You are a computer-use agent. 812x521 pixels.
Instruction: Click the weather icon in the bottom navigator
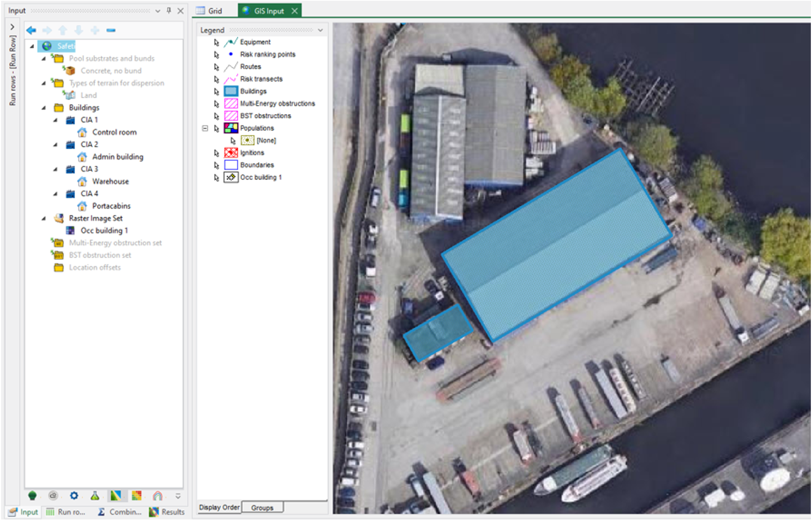pos(52,496)
